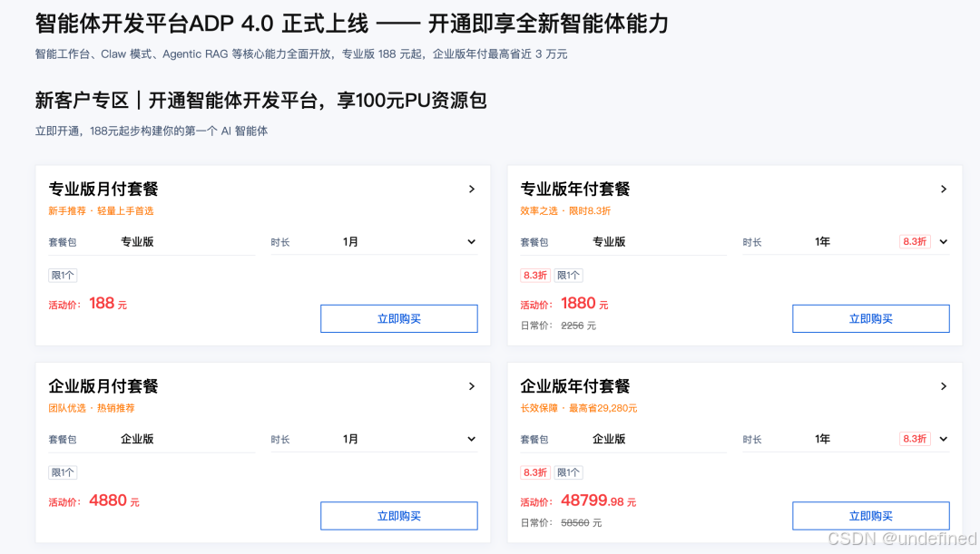The width and height of the screenshot is (980, 554).
Task: Select 企业版 package value in 企业版月付套餐
Action: coord(137,439)
